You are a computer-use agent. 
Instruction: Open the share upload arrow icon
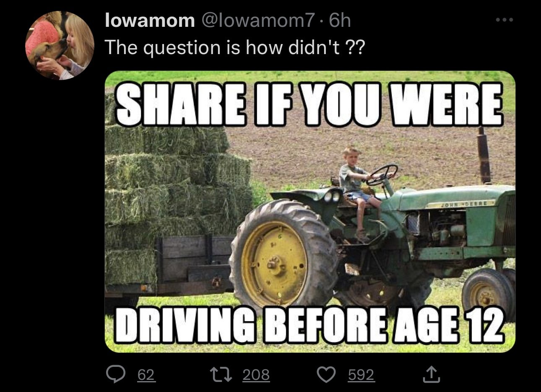click(x=432, y=374)
